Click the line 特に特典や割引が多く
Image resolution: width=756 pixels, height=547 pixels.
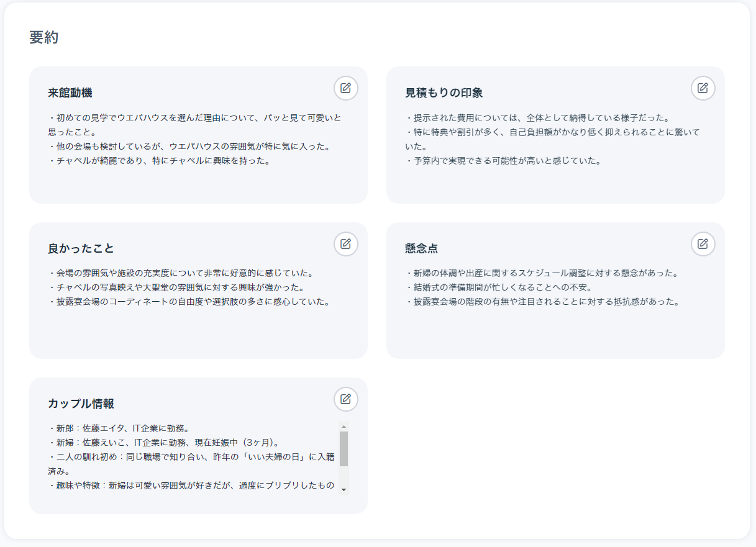pos(552,139)
